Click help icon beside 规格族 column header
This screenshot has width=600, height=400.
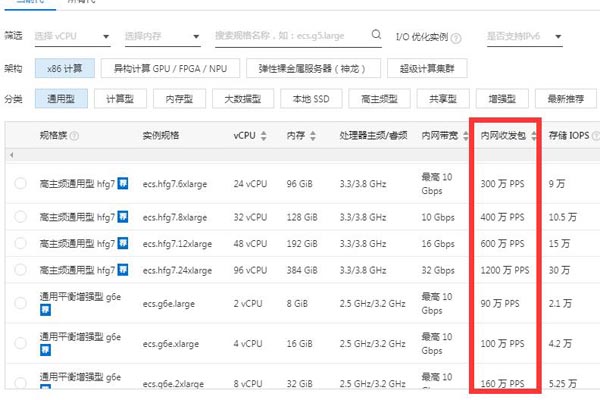(x=74, y=135)
